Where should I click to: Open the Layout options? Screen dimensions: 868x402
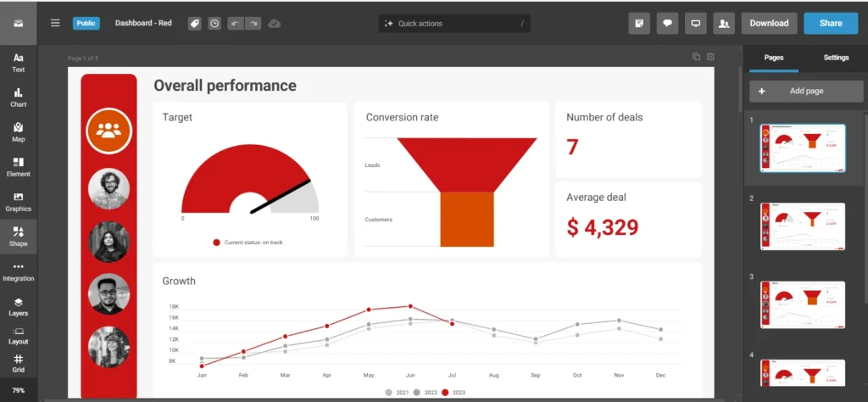coord(19,336)
